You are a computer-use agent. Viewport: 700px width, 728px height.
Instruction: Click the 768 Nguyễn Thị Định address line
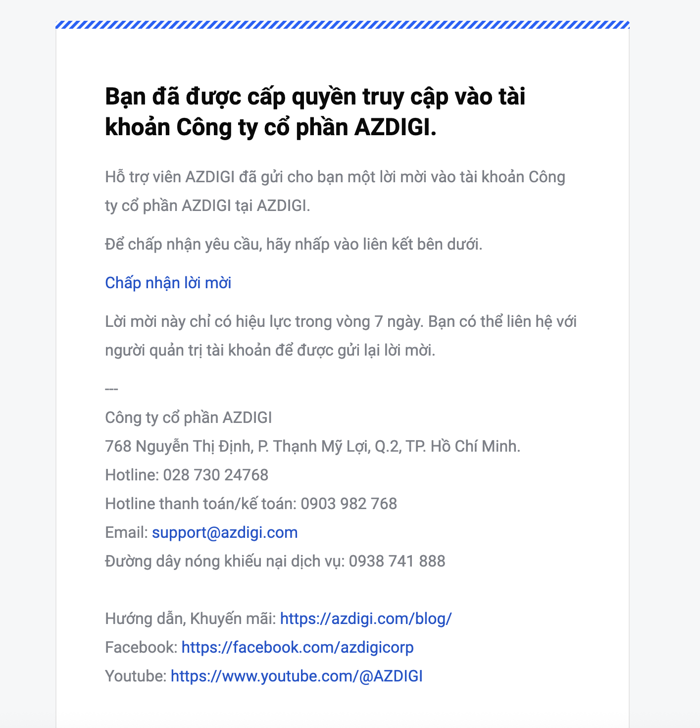click(x=313, y=447)
